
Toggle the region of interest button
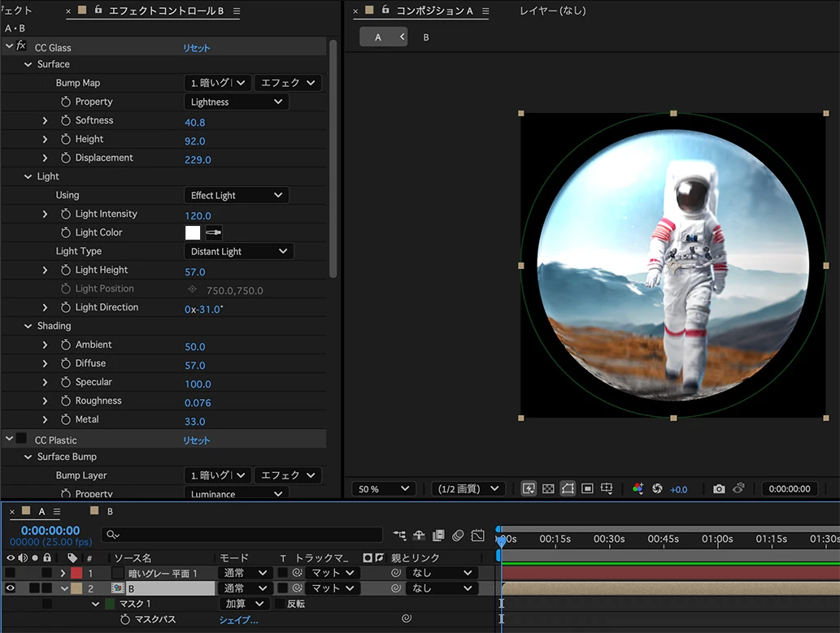point(587,489)
